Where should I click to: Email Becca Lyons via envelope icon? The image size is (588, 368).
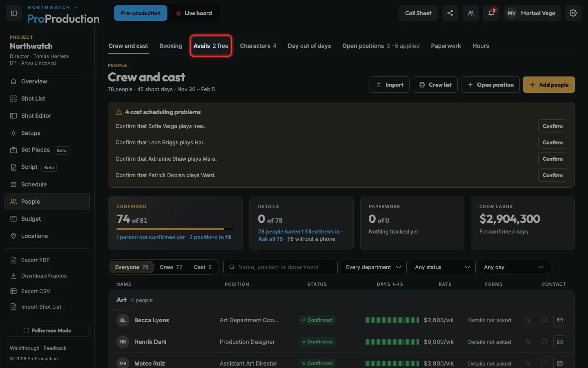[x=560, y=320]
